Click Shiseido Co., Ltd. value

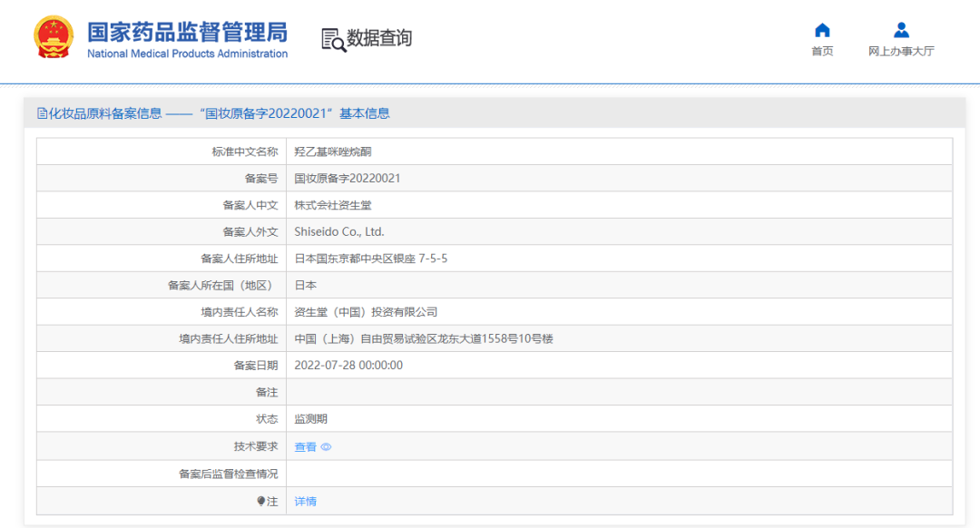[339, 232]
